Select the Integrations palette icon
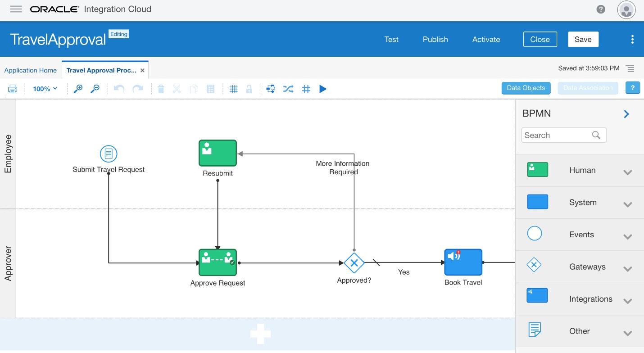Viewport: 644px width, 353px height. 537,295
